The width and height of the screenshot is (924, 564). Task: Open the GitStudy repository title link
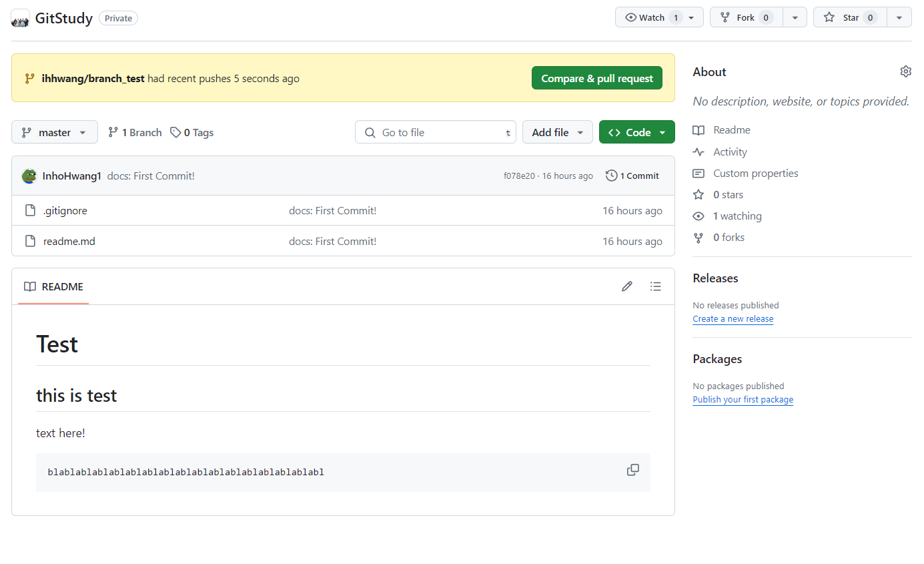point(64,18)
